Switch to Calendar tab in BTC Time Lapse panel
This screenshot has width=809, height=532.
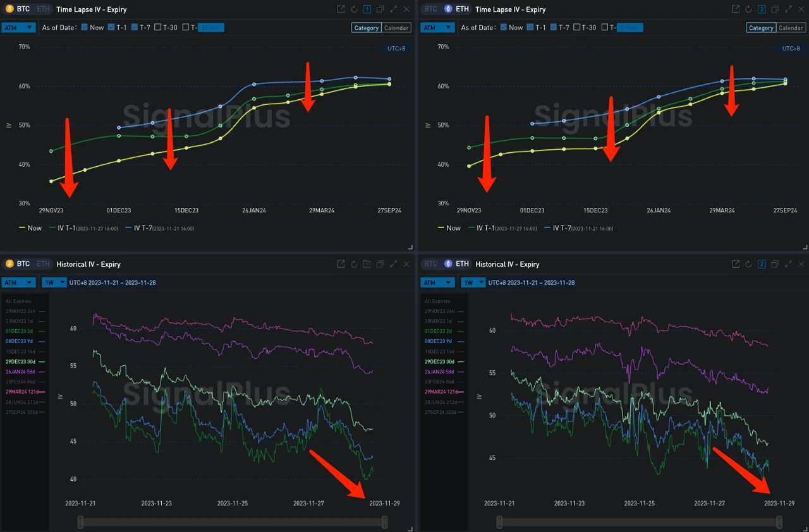396,28
